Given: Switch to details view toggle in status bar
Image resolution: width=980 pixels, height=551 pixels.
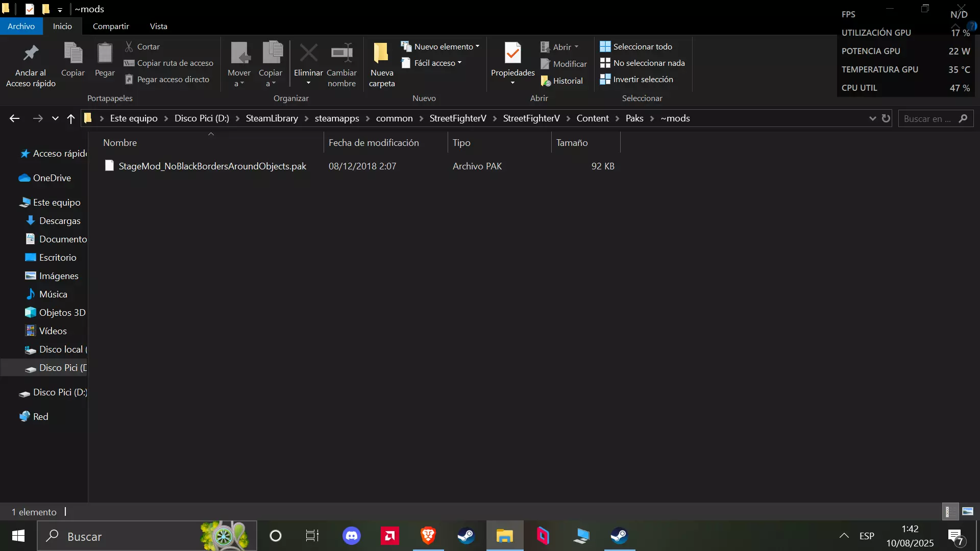Looking at the screenshot, I should [948, 511].
